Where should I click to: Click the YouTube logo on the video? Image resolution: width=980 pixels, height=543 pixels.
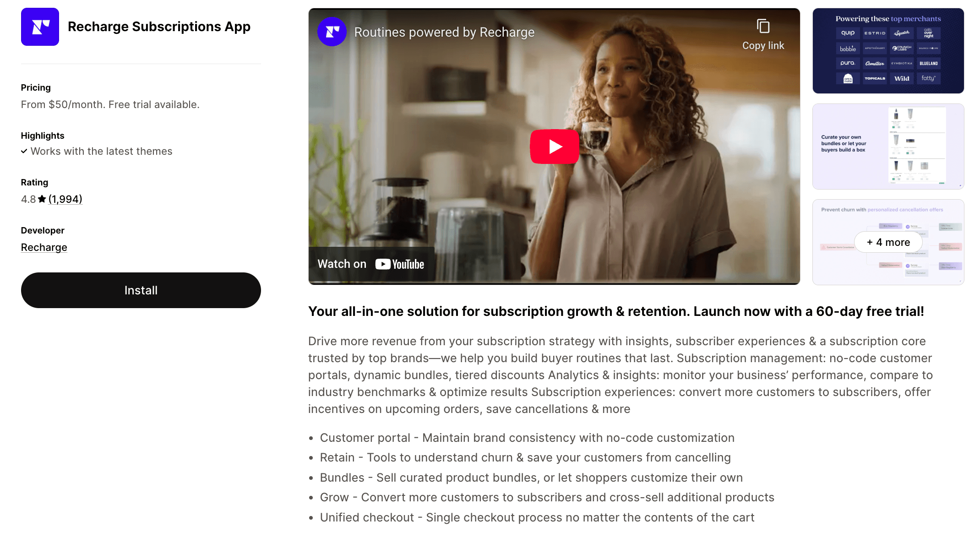(400, 264)
